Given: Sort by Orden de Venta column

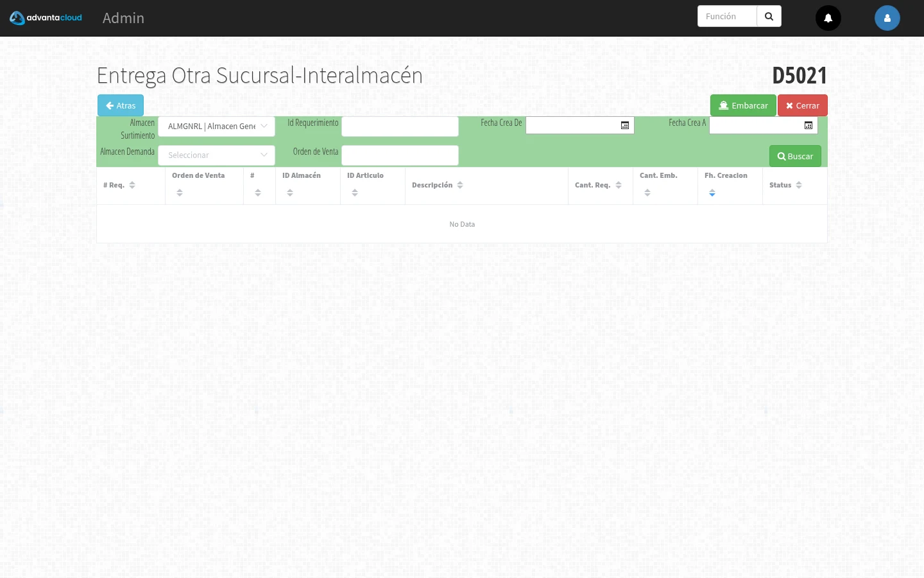Looking at the screenshot, I should pos(180,193).
